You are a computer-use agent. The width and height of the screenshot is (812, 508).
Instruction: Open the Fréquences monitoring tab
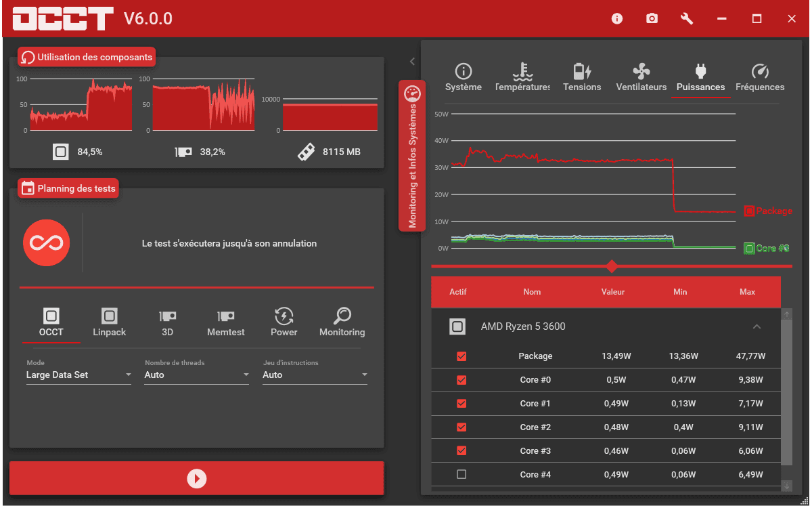pos(760,78)
